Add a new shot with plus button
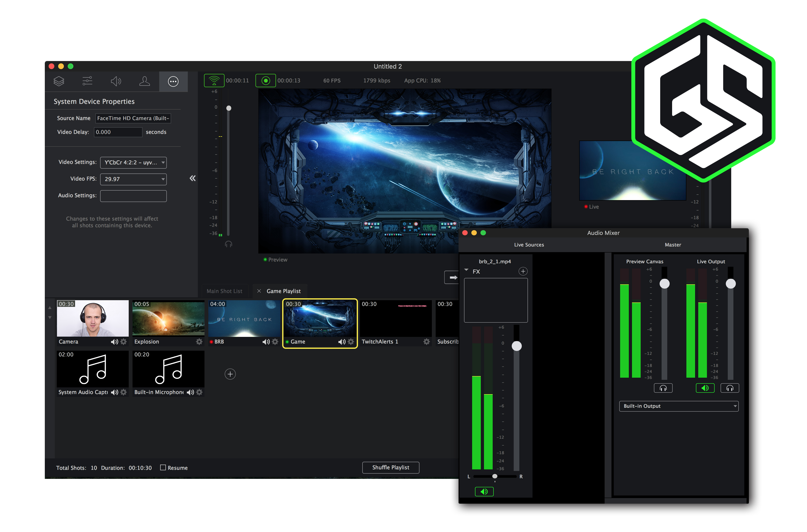The image size is (807, 532). click(230, 374)
